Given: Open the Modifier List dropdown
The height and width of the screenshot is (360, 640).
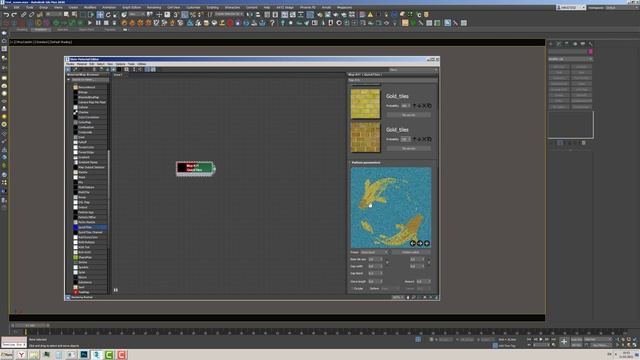Looking at the screenshot, I should point(570,59).
